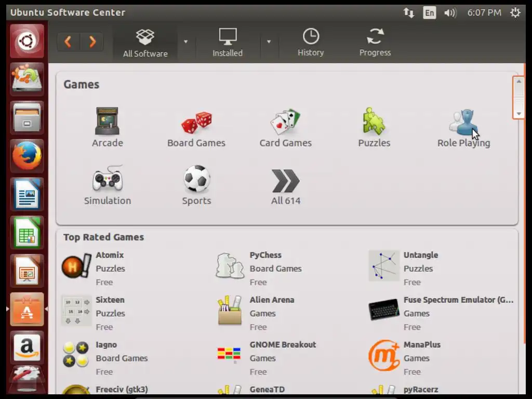Viewport: 532px width, 399px height.
Task: Launch Firefox from the launcher
Action: 27,156
